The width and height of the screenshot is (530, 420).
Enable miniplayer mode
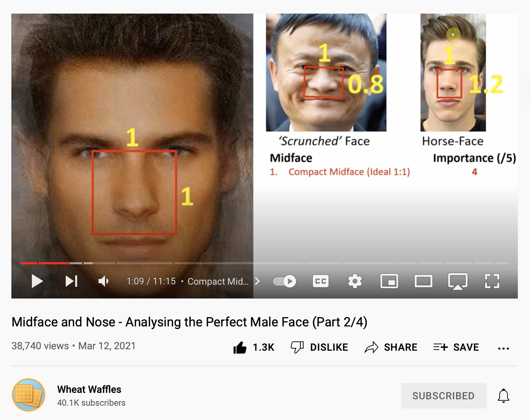coord(389,281)
